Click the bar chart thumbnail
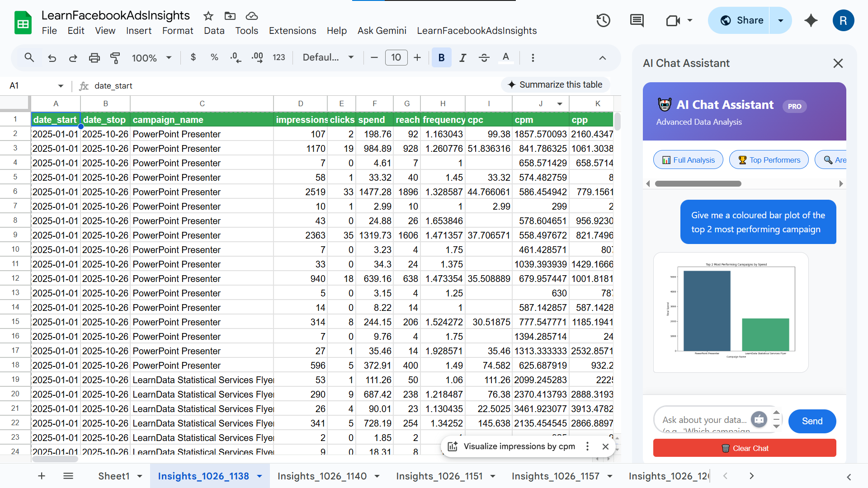This screenshot has height=488, width=868. (x=731, y=312)
